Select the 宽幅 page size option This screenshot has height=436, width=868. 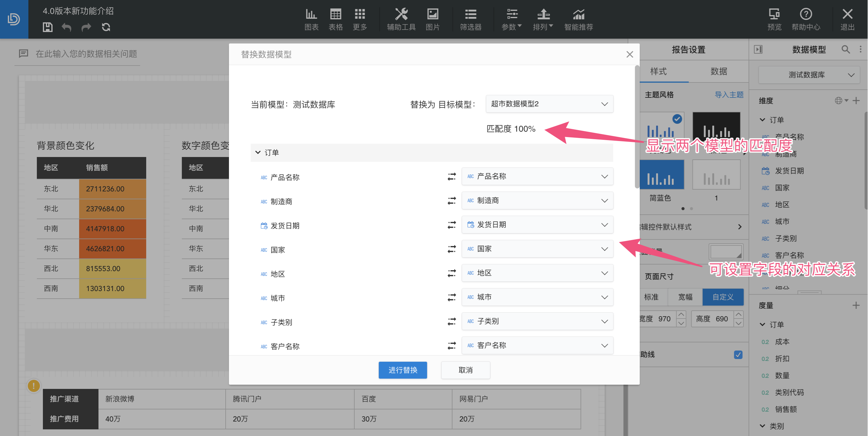click(685, 297)
